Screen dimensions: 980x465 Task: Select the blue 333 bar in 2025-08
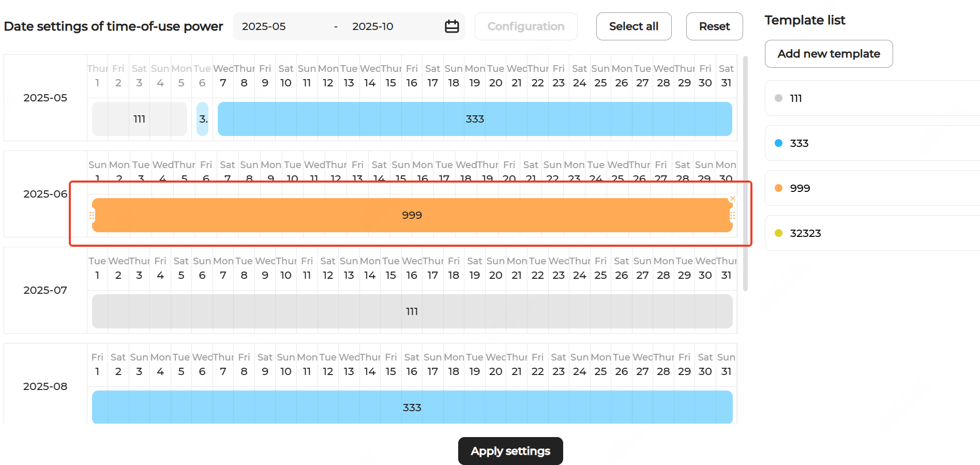click(412, 408)
